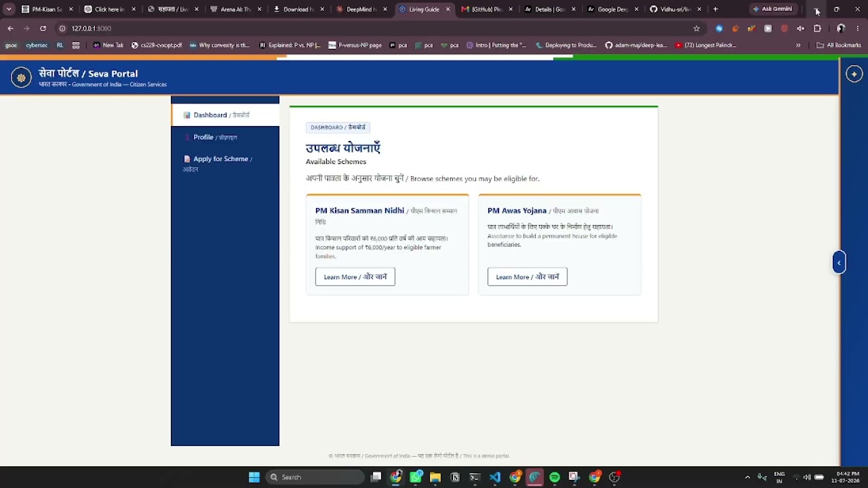Show hidden system tray icons
The height and width of the screenshot is (488, 868).
[747, 477]
